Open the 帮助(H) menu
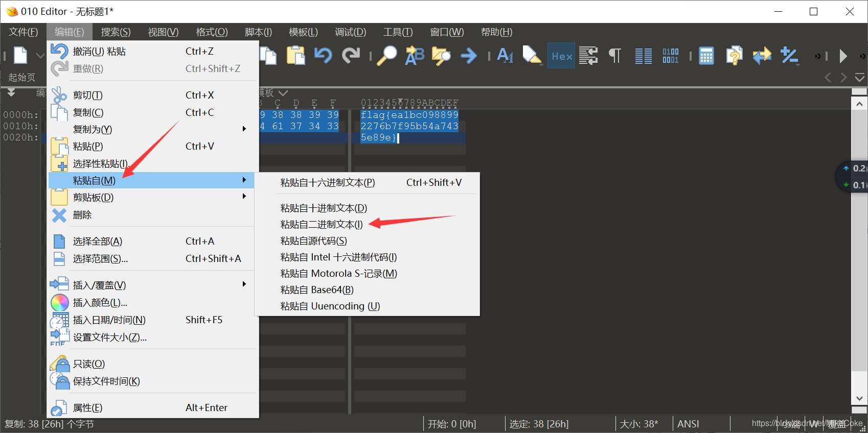The width and height of the screenshot is (868, 433). [x=496, y=32]
